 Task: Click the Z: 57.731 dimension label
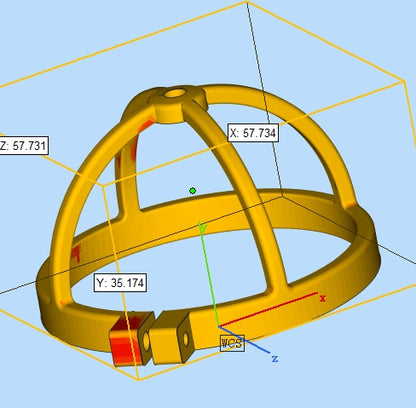(23, 146)
